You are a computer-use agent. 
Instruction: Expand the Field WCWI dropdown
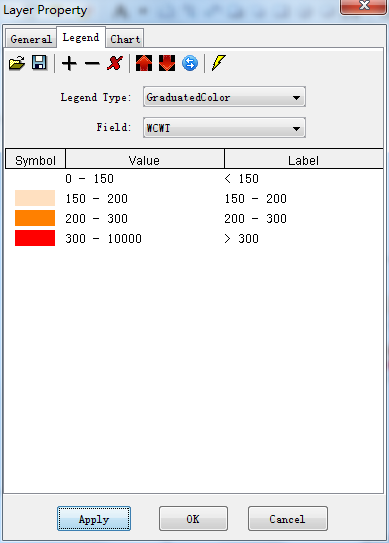(x=224, y=128)
